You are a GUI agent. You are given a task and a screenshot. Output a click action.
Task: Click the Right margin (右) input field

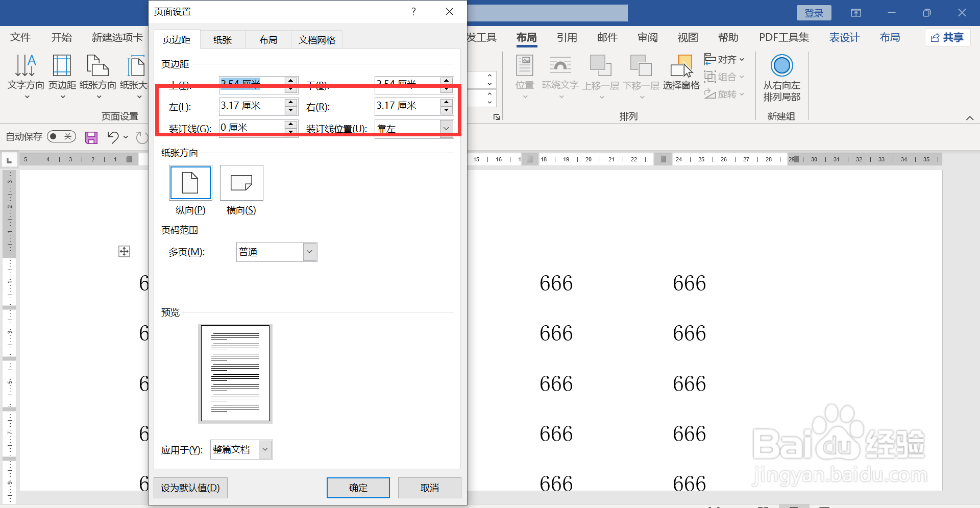pyautogui.click(x=407, y=106)
